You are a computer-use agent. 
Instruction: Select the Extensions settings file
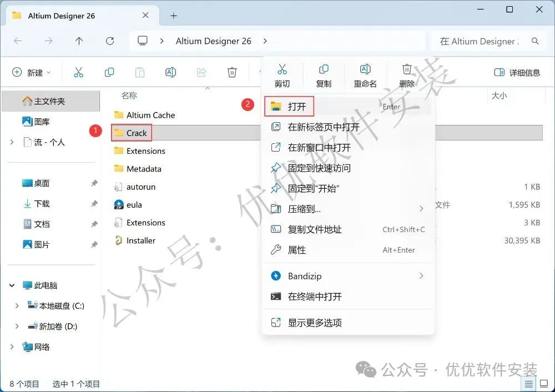pos(140,223)
